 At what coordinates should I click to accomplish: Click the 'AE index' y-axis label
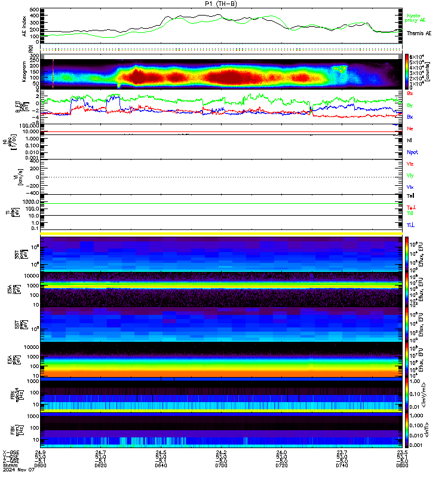[x=24, y=26]
